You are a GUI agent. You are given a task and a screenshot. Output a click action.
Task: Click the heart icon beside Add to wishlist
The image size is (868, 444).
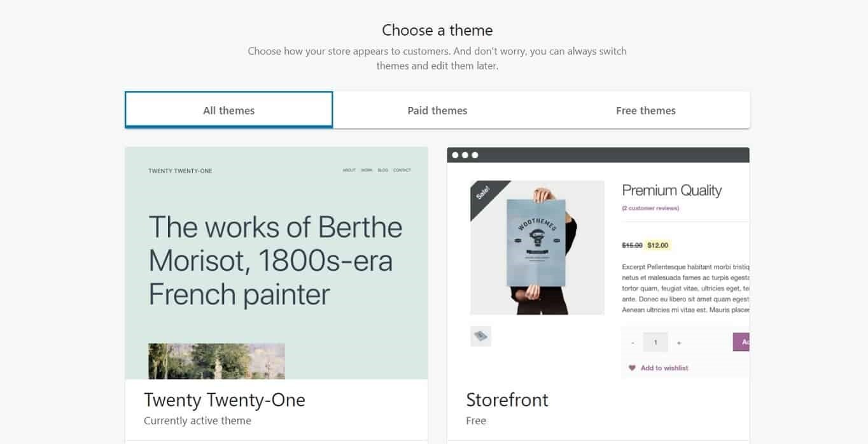632,368
